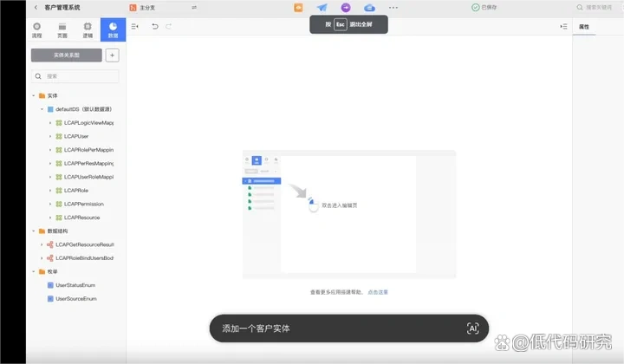
Task: Click the LCAPPermission entity icon
Action: click(59, 204)
